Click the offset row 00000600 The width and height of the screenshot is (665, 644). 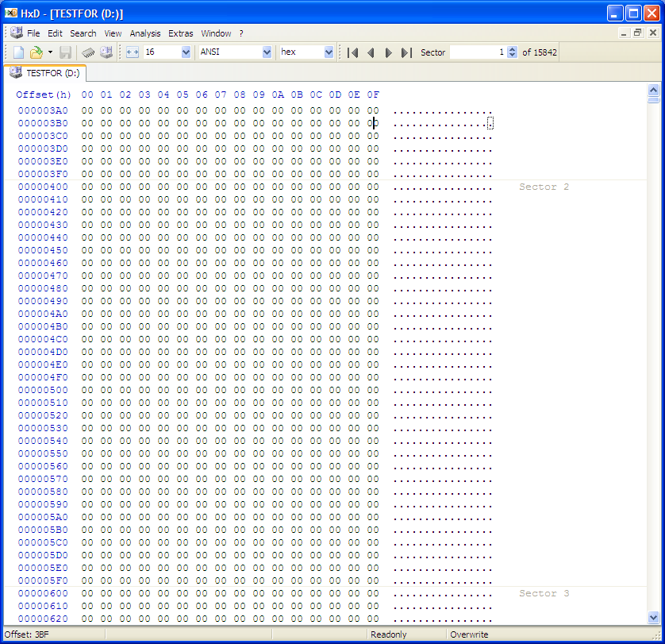[x=43, y=593]
